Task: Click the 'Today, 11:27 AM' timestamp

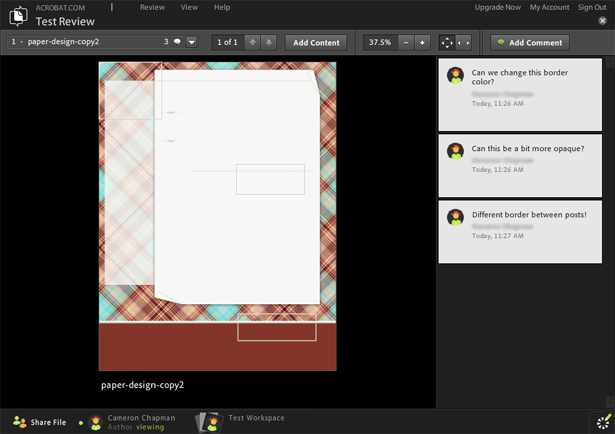Action: coord(497,236)
